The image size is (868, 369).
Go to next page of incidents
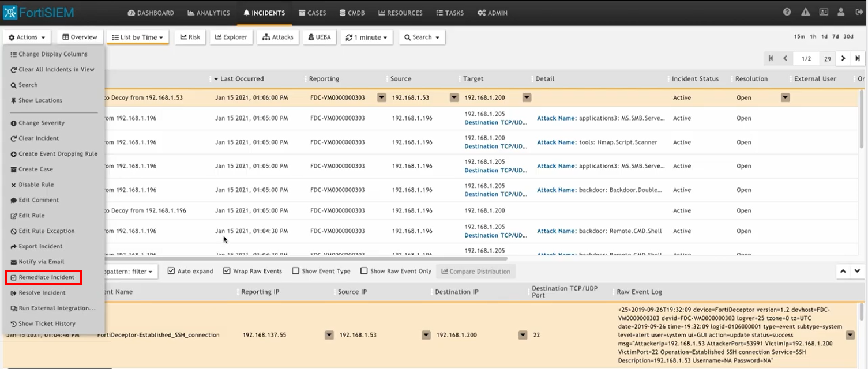843,58
